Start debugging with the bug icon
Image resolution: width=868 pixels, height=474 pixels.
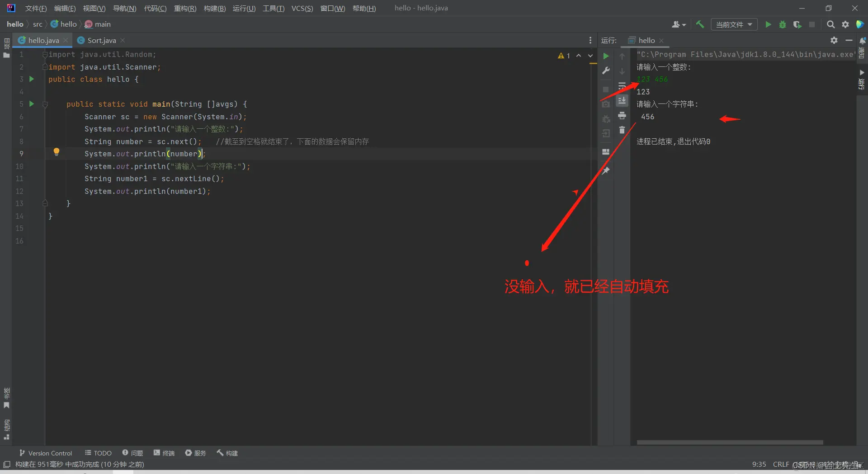(783, 24)
